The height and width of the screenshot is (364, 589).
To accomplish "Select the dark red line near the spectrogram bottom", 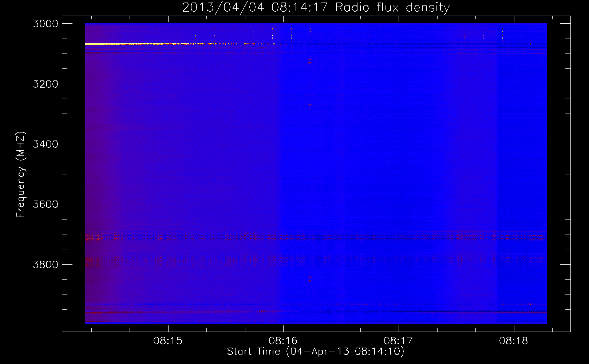I will [x=316, y=312].
